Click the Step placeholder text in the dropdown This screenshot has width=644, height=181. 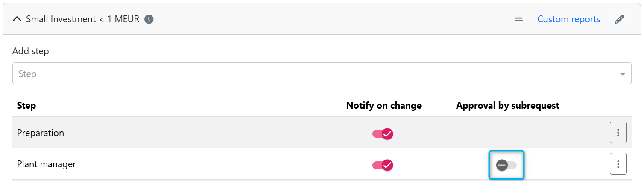pyautogui.click(x=27, y=74)
